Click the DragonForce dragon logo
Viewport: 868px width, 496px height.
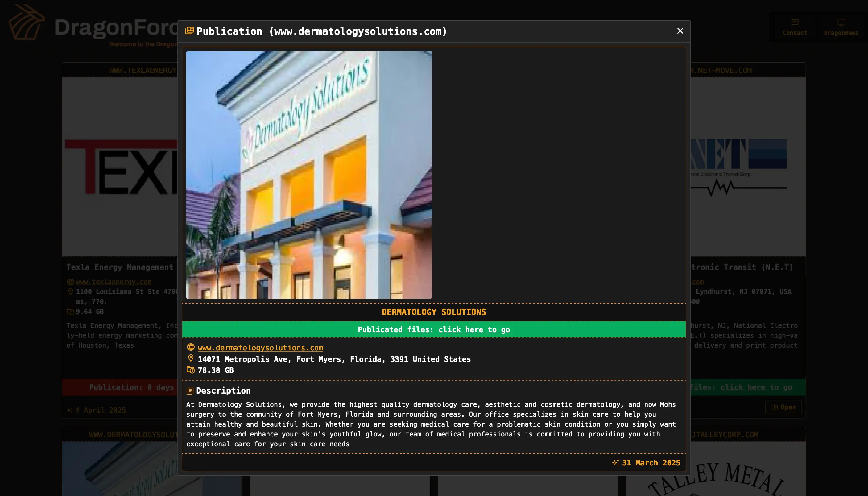coord(27,23)
